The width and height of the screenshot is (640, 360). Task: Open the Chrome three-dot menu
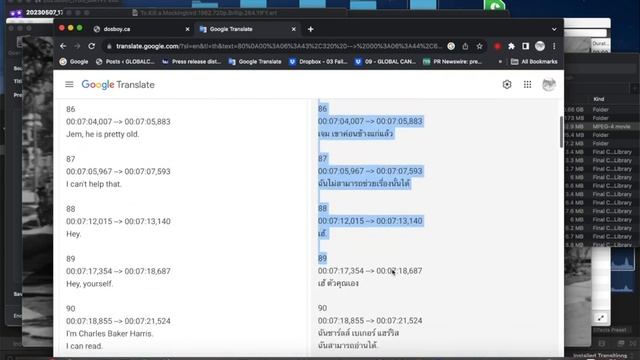tap(554, 46)
